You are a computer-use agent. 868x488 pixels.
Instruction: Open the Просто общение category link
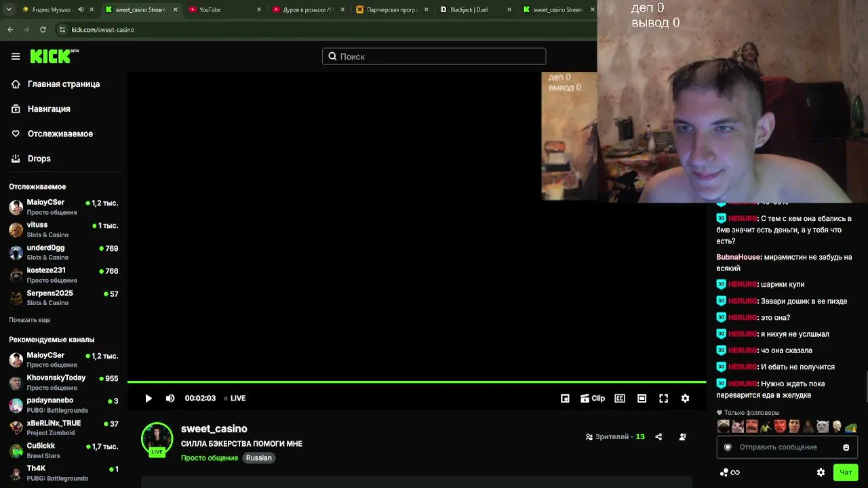pyautogui.click(x=210, y=458)
